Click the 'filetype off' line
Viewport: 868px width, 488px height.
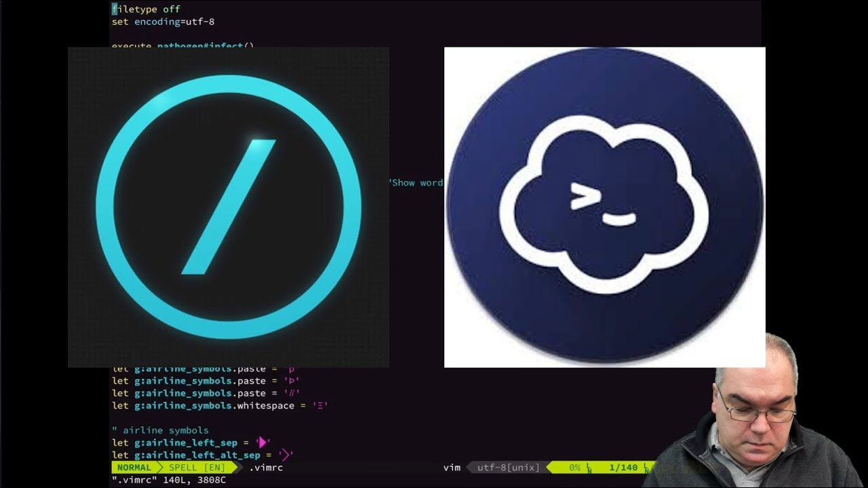click(x=146, y=9)
